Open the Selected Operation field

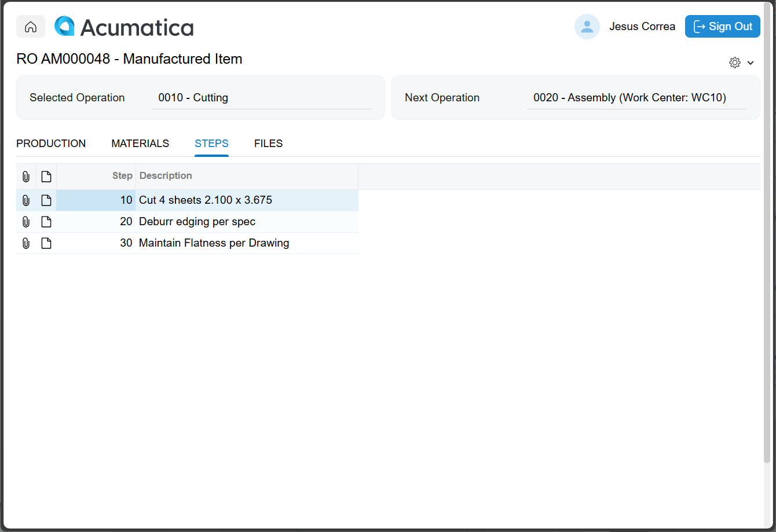(261, 98)
